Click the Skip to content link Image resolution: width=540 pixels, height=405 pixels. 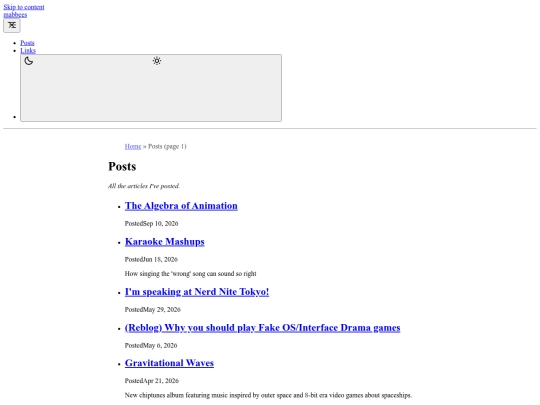[x=24, y=7]
